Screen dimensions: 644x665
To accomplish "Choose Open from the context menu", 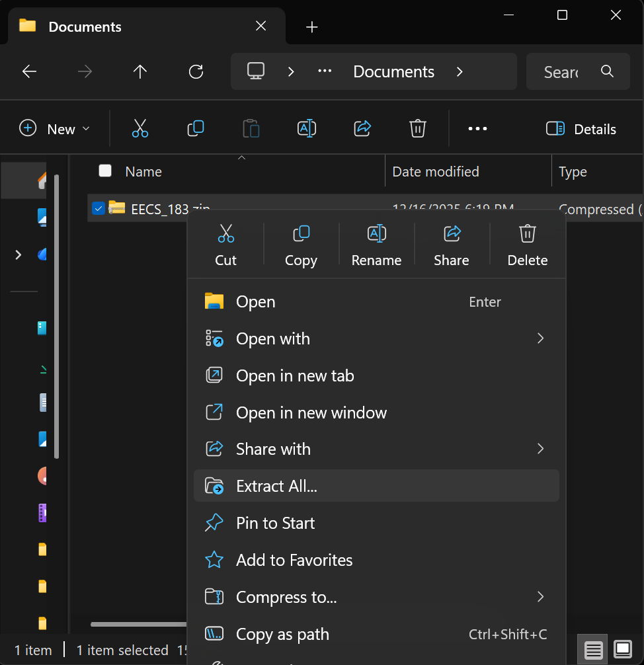I will [x=376, y=301].
